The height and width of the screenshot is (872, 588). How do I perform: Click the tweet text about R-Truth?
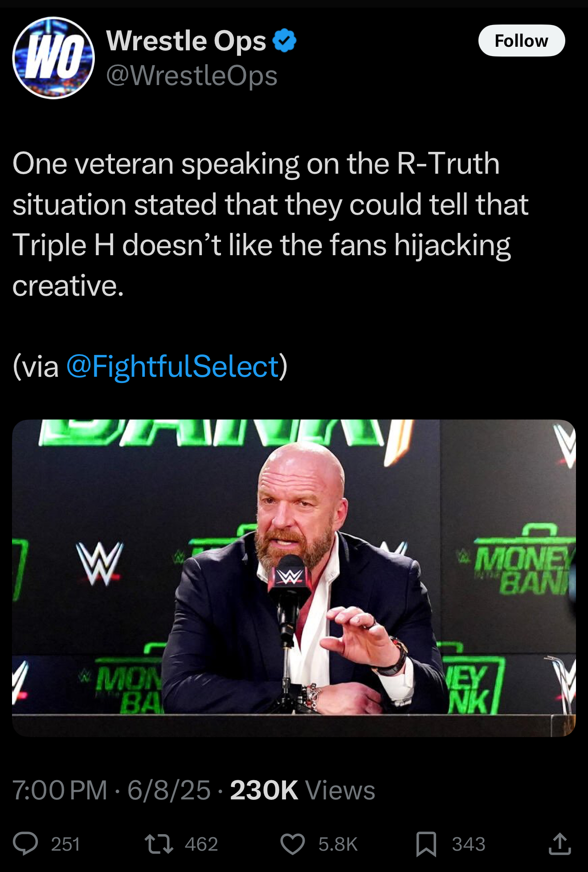(270, 224)
